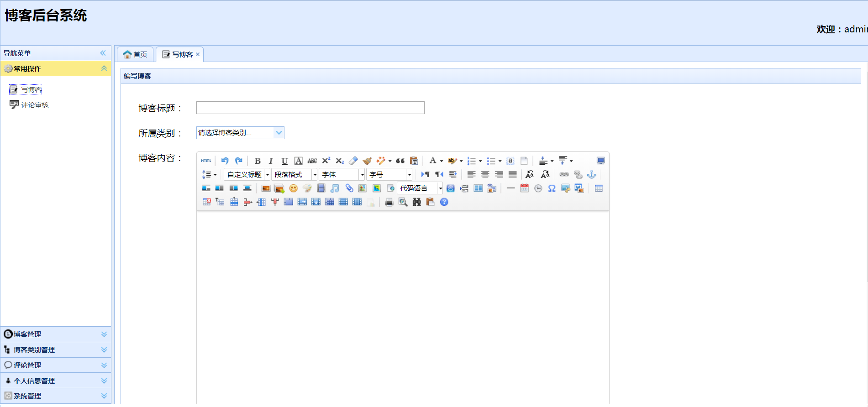
Task: Toggle HTML source code mode
Action: (206, 161)
